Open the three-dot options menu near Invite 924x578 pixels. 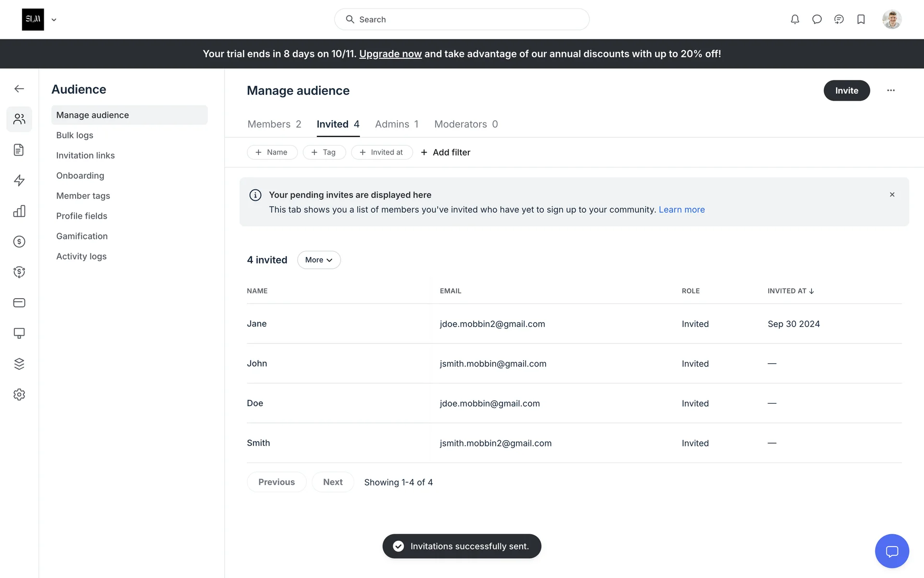coord(891,91)
